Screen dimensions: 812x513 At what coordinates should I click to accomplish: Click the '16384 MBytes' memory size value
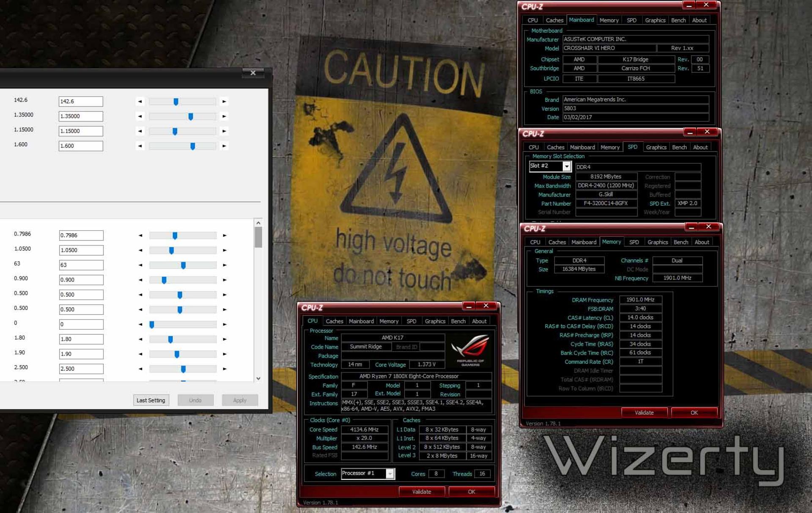click(x=579, y=269)
